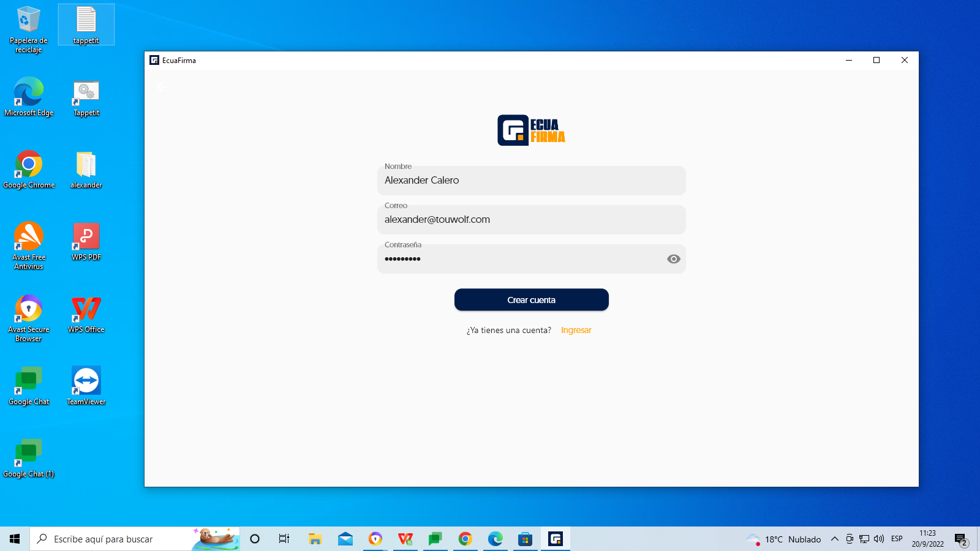Open Cortana circle on taskbar
The width and height of the screenshot is (980, 551).
255,539
